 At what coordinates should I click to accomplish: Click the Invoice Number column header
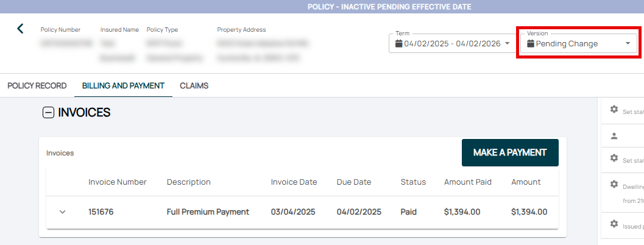117,182
